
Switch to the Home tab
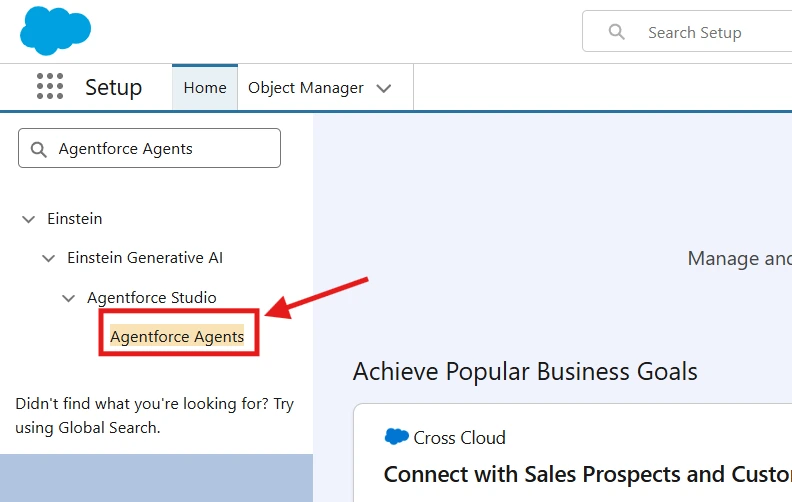(x=205, y=88)
